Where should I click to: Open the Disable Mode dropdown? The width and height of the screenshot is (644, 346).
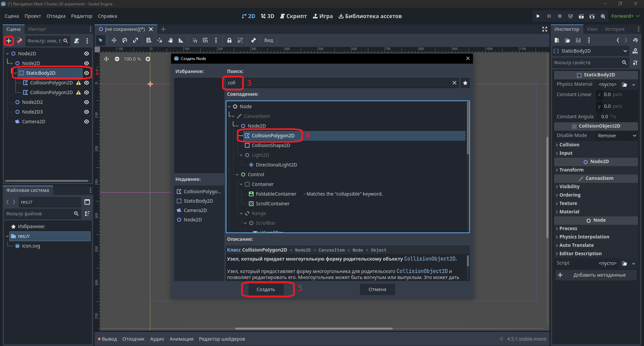[x=616, y=136]
